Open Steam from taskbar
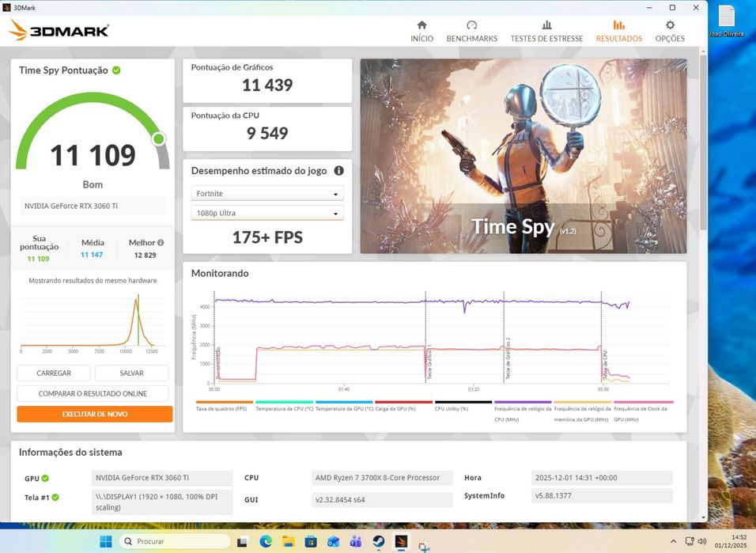The image size is (756, 553). [379, 541]
